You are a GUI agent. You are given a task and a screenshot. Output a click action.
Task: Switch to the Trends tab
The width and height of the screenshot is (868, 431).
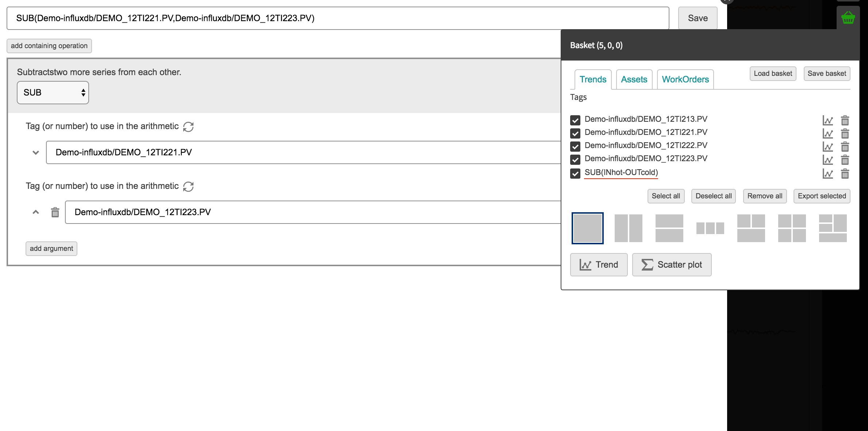(593, 79)
